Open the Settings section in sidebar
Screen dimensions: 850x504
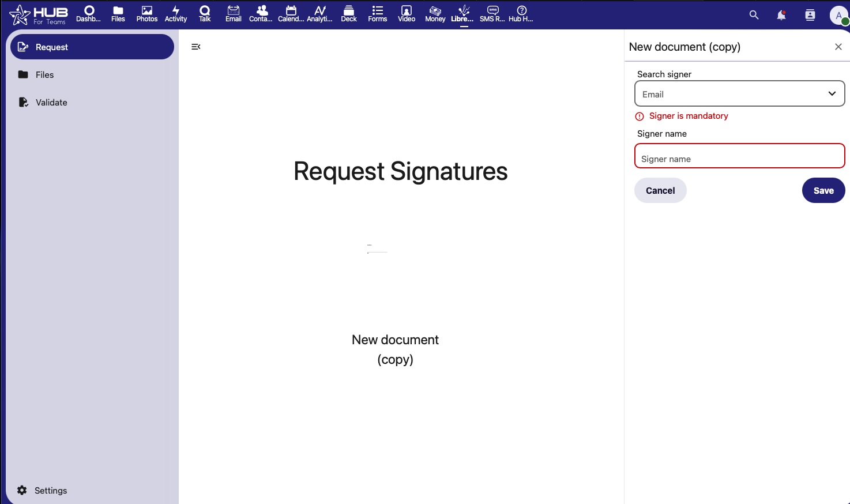pos(51,490)
